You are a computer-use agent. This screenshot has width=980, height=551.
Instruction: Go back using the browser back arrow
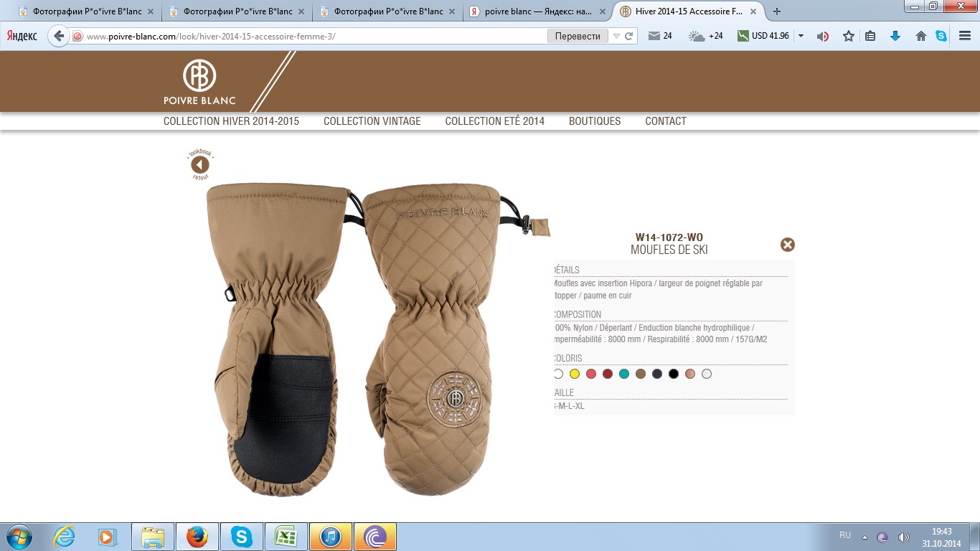pyautogui.click(x=59, y=36)
